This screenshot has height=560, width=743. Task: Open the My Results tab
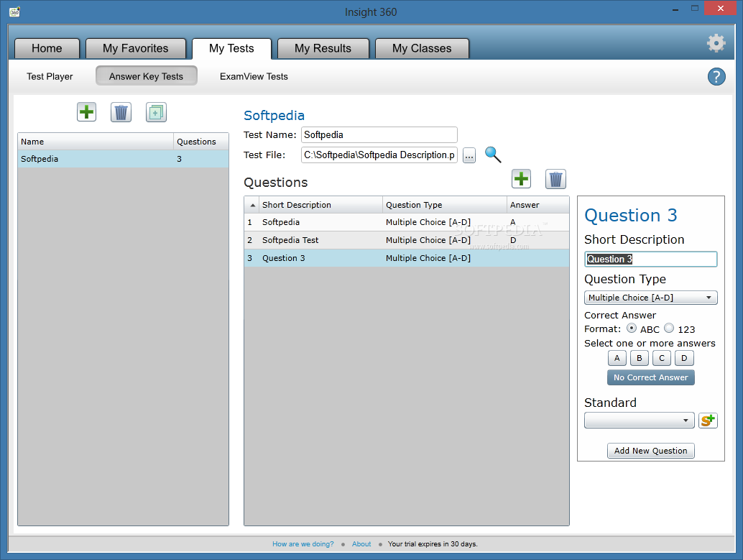(x=323, y=48)
